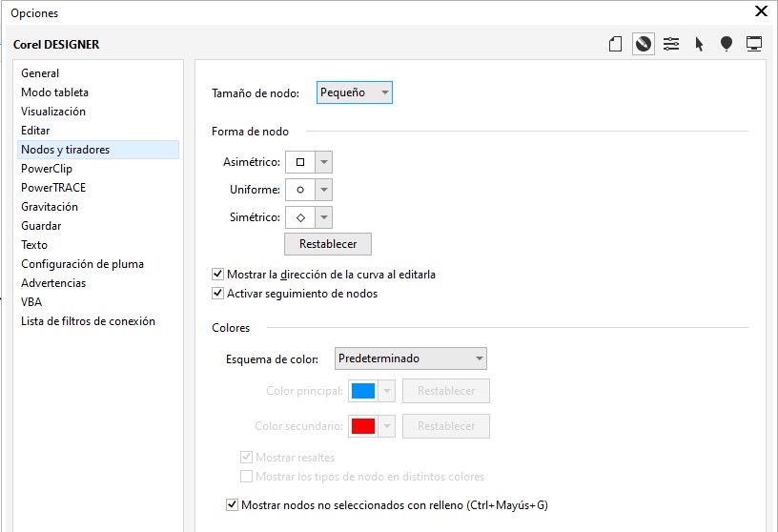This screenshot has width=778, height=532.
Task: Open the Tamaño de nodo dropdown
Action: pos(355,92)
